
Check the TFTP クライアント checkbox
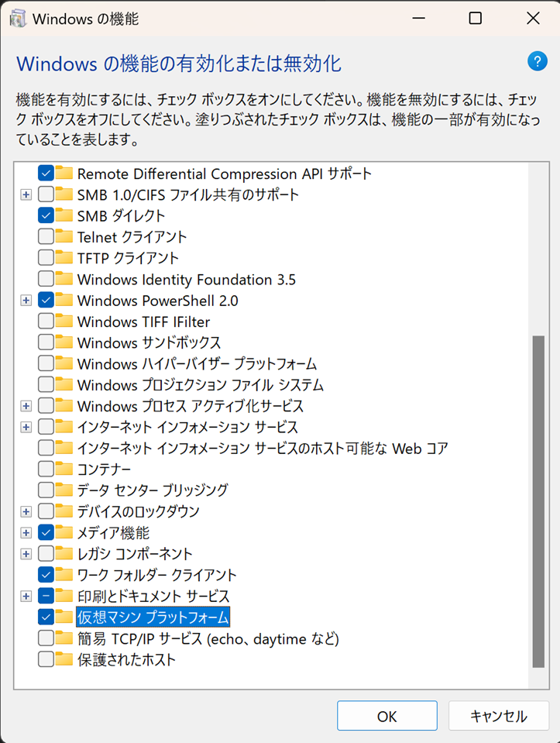pyautogui.click(x=46, y=257)
